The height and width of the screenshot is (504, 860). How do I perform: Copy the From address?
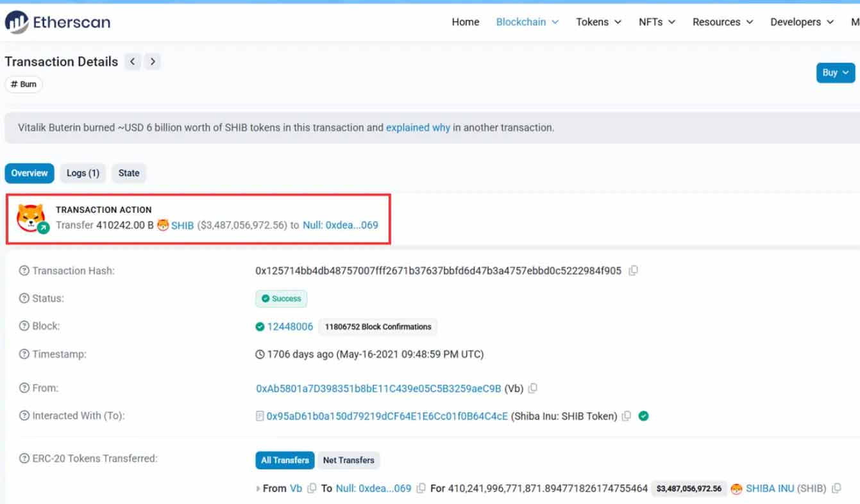point(532,388)
